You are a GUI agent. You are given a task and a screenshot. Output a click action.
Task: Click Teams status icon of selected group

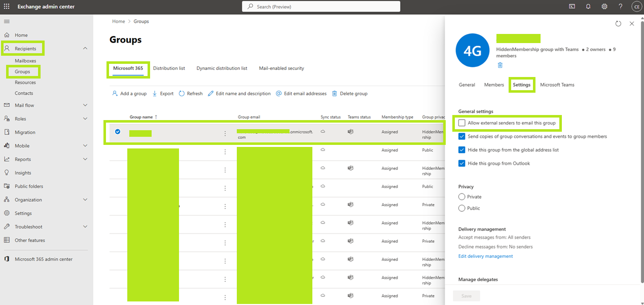[350, 131]
